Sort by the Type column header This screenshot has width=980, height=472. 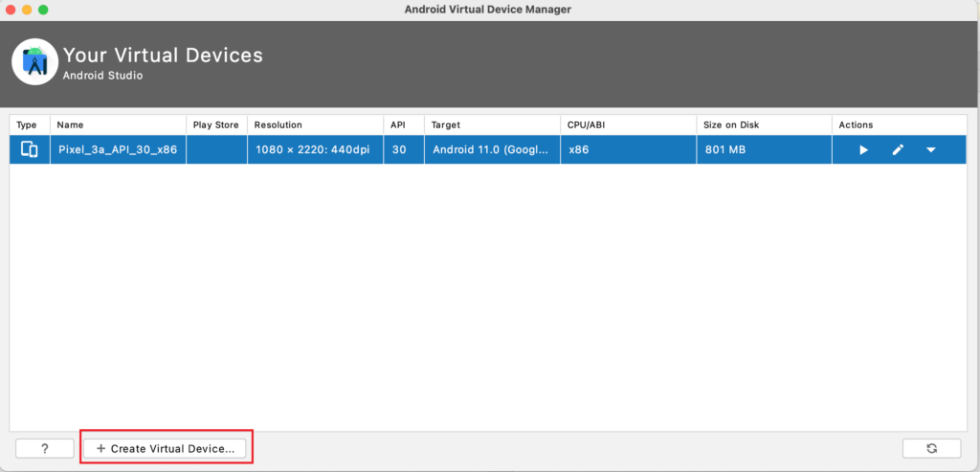[30, 125]
